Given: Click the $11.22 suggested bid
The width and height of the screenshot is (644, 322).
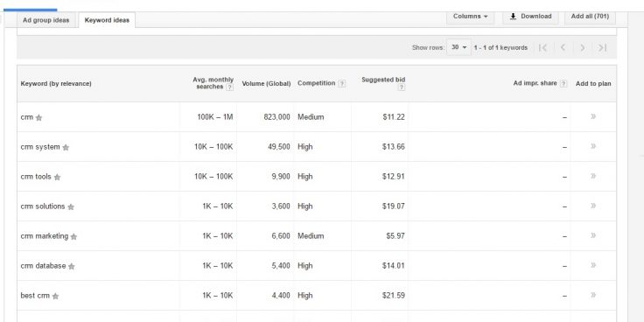Looking at the screenshot, I should pyautogui.click(x=394, y=117).
